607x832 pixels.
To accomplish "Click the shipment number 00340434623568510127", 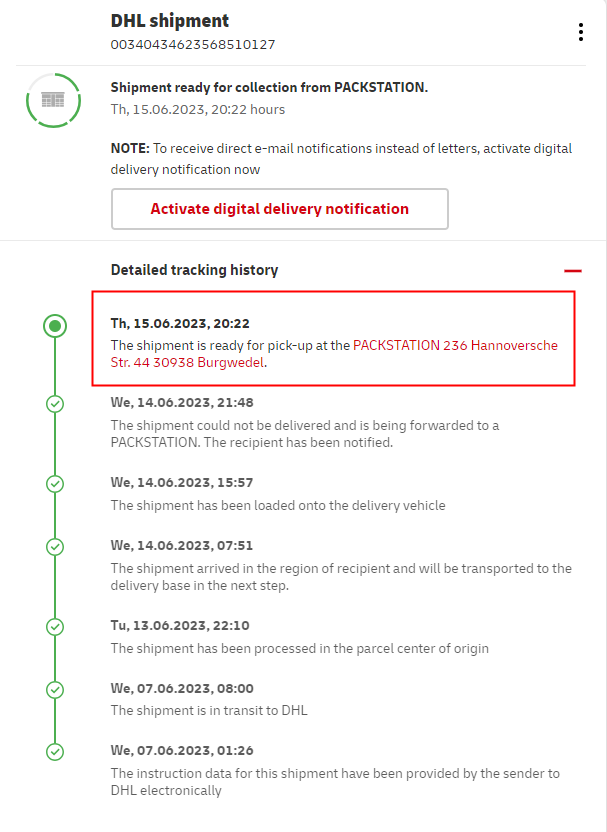I will 193,45.
